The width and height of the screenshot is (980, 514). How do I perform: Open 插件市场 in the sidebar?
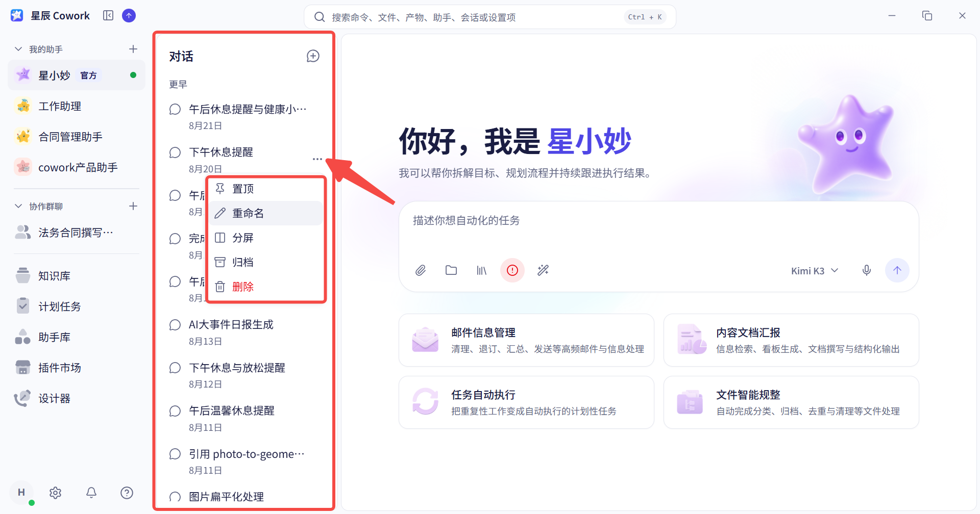77,368
